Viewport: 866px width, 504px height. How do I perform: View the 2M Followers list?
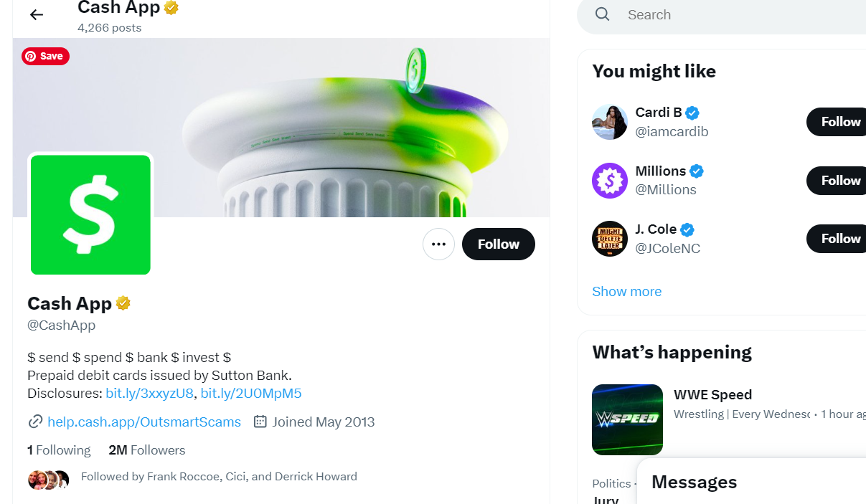[147, 450]
